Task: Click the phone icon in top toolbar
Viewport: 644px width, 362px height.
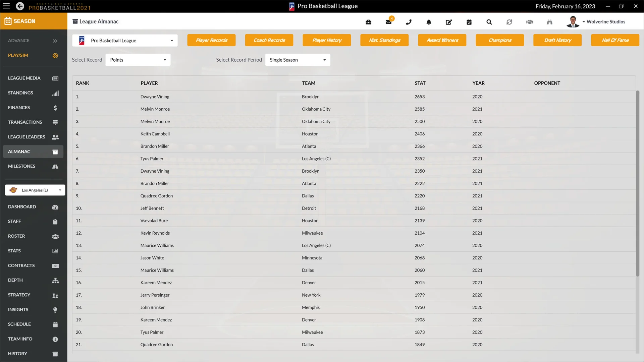Action: tap(409, 22)
